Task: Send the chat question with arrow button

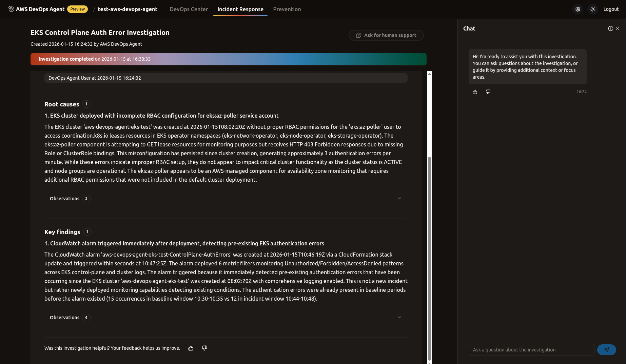Action: [607, 350]
